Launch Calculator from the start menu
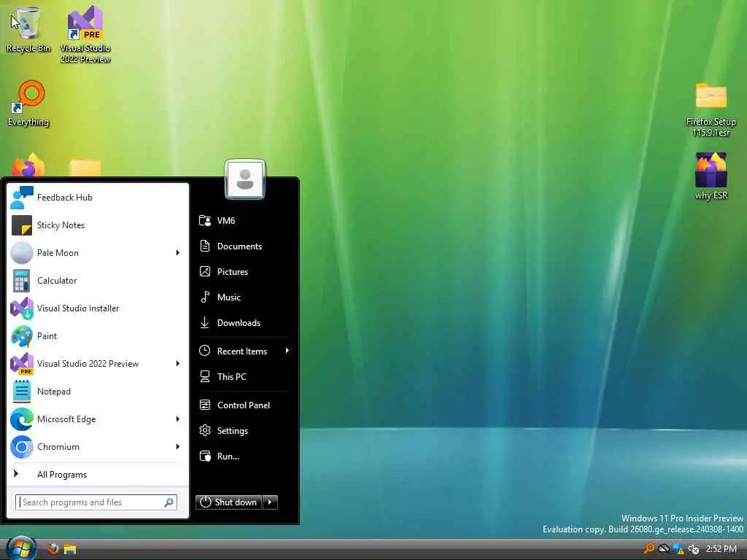 point(98,281)
